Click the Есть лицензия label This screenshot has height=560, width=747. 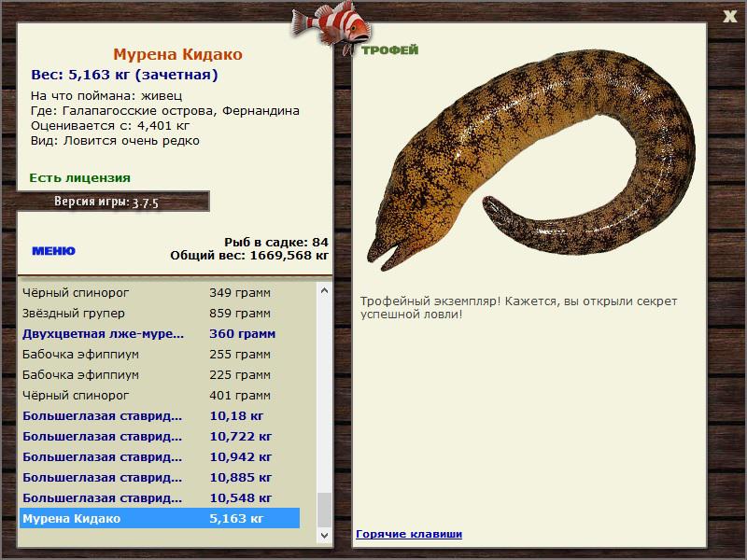(79, 177)
